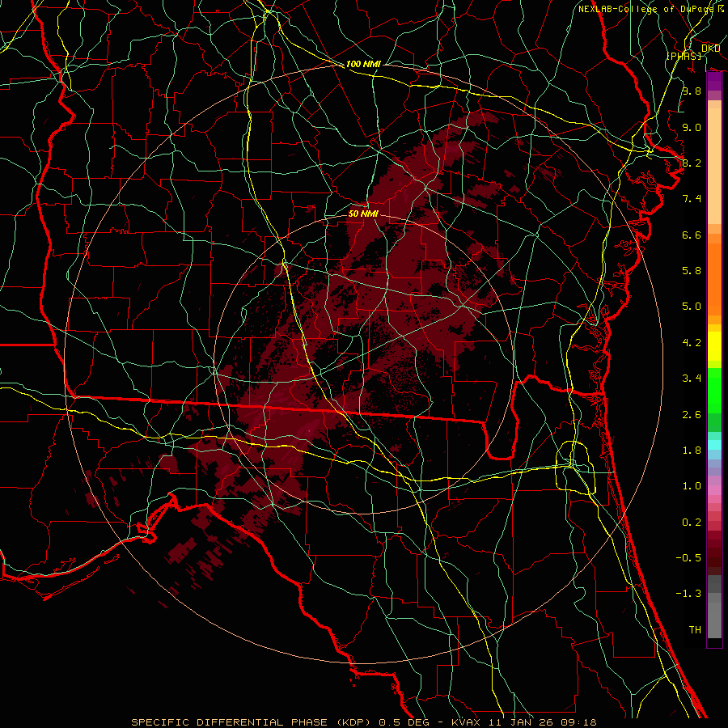
Task: Click the '0.2' scale value
Action: click(x=692, y=523)
